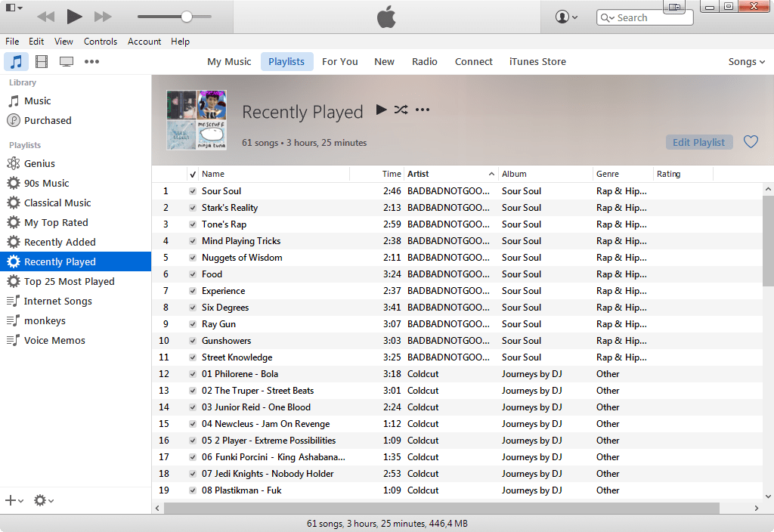
Task: Toggle the Food song checkbox
Action: [x=193, y=274]
